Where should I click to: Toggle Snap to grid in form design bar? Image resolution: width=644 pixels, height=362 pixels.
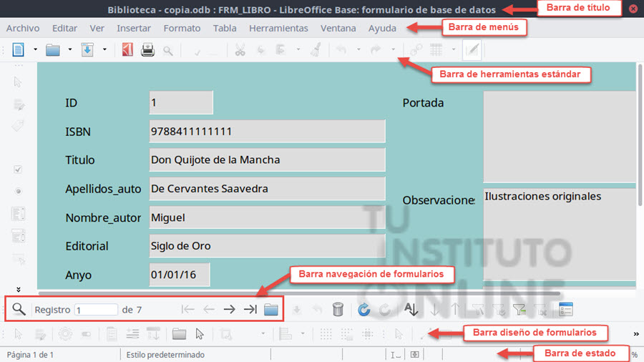pyautogui.click(x=346, y=334)
